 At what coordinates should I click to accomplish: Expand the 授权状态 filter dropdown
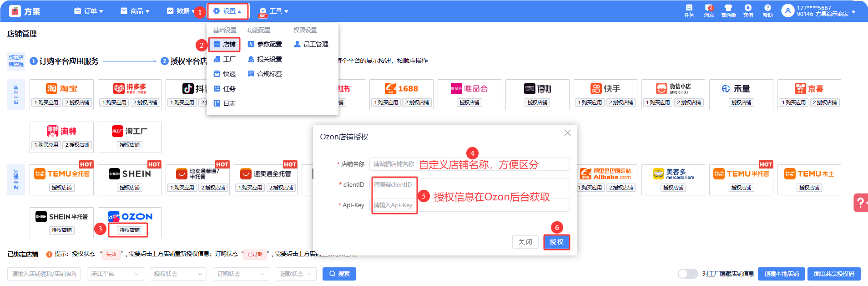click(x=178, y=274)
